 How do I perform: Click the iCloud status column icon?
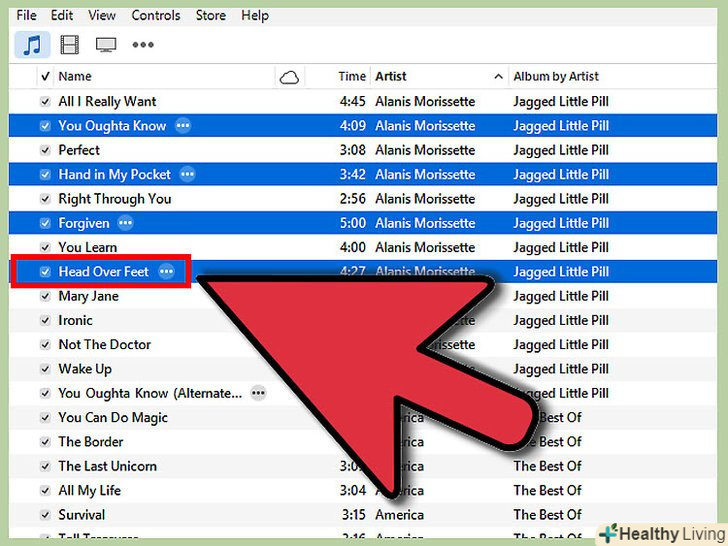(x=289, y=78)
